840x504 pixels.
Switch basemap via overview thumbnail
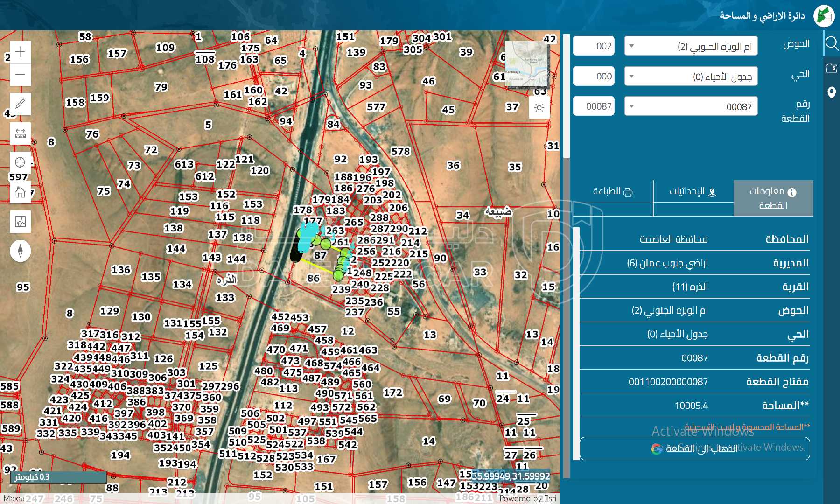527,64
